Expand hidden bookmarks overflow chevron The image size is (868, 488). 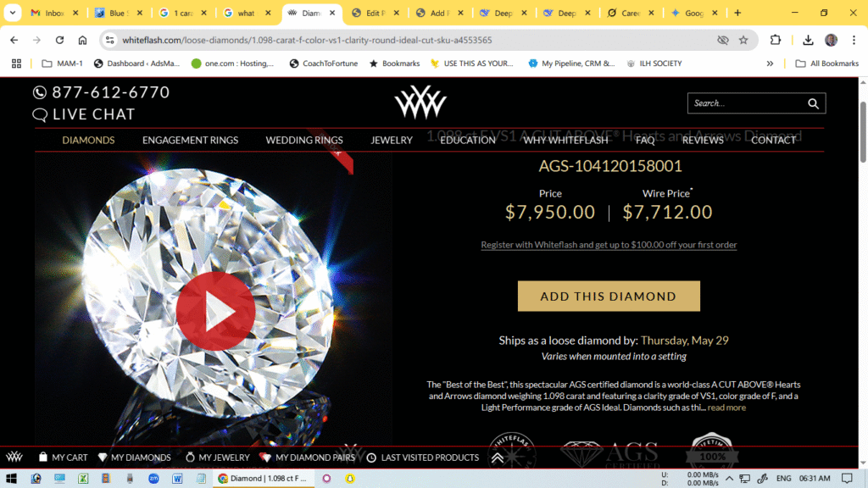point(770,64)
